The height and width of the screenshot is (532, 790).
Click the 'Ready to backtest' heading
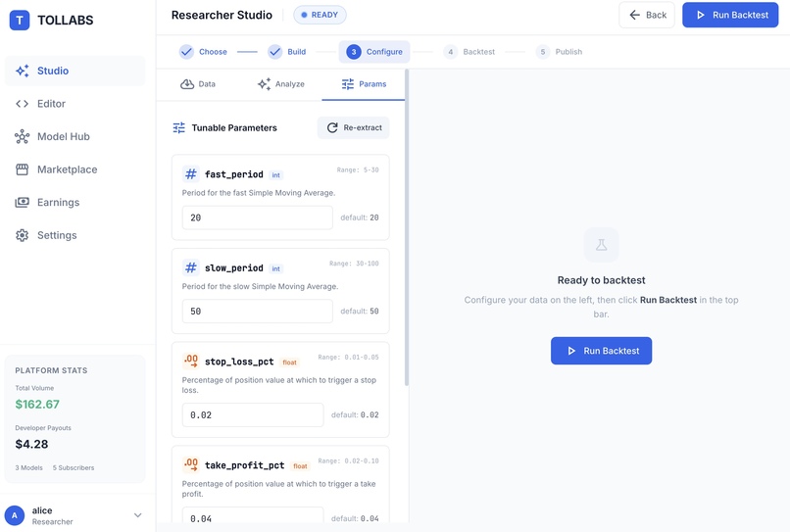point(601,280)
